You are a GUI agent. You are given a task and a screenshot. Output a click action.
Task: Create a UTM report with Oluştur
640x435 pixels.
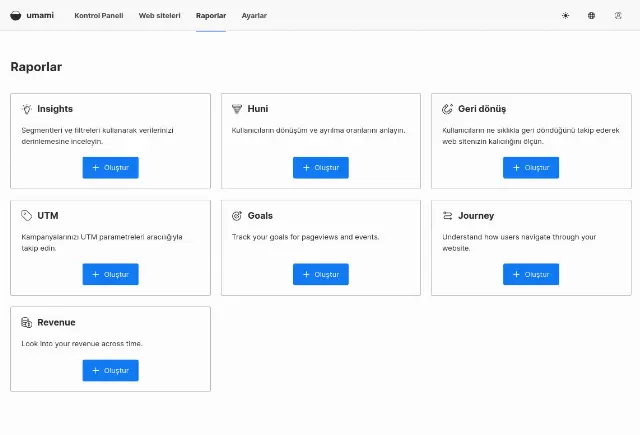pyautogui.click(x=111, y=274)
